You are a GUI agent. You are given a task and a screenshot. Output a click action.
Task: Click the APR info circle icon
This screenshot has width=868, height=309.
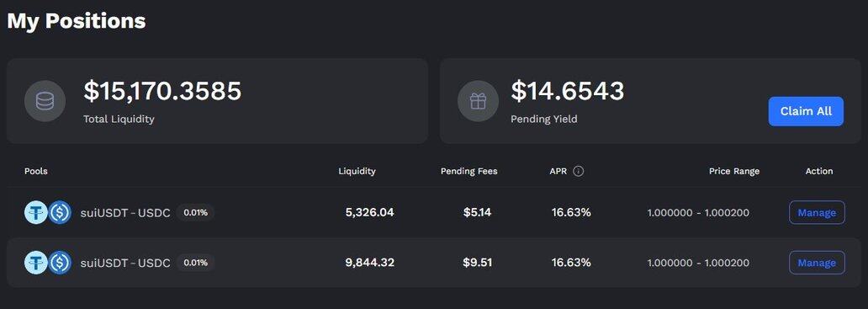click(579, 171)
